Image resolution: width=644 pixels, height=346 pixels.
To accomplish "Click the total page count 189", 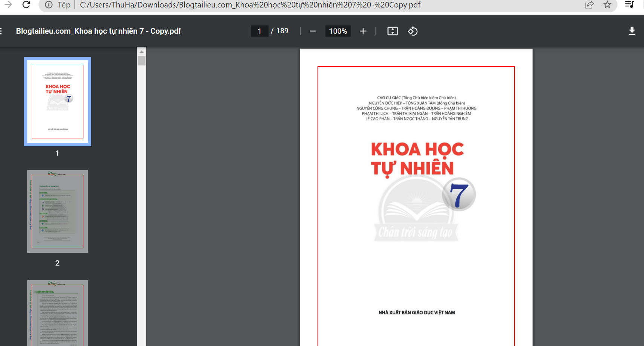I will (282, 31).
